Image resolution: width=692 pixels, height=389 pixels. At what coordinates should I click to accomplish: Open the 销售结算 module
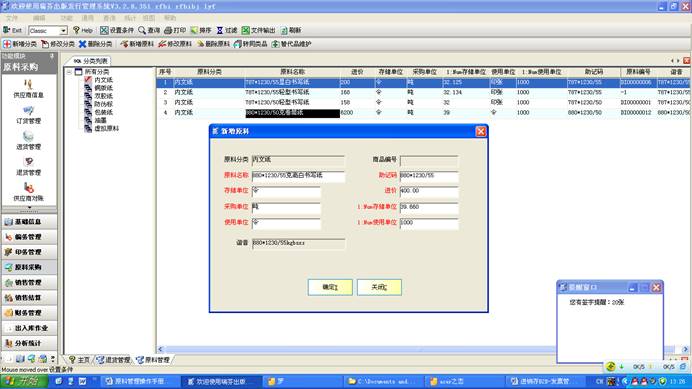click(29, 298)
